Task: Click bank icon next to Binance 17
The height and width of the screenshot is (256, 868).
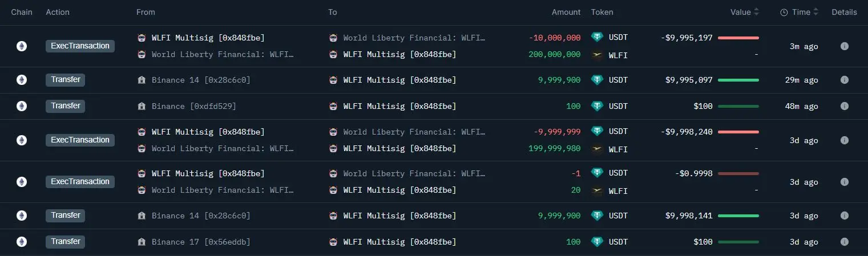Action: [x=142, y=242]
